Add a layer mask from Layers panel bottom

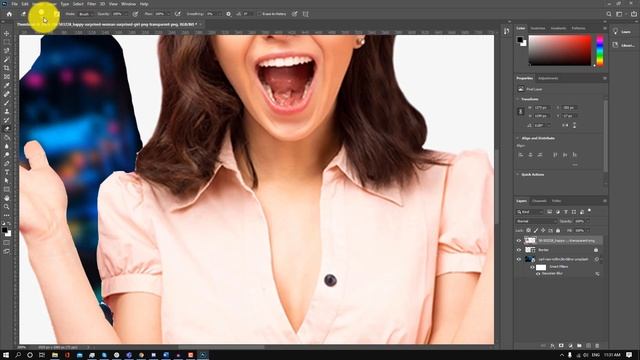[x=561, y=345]
